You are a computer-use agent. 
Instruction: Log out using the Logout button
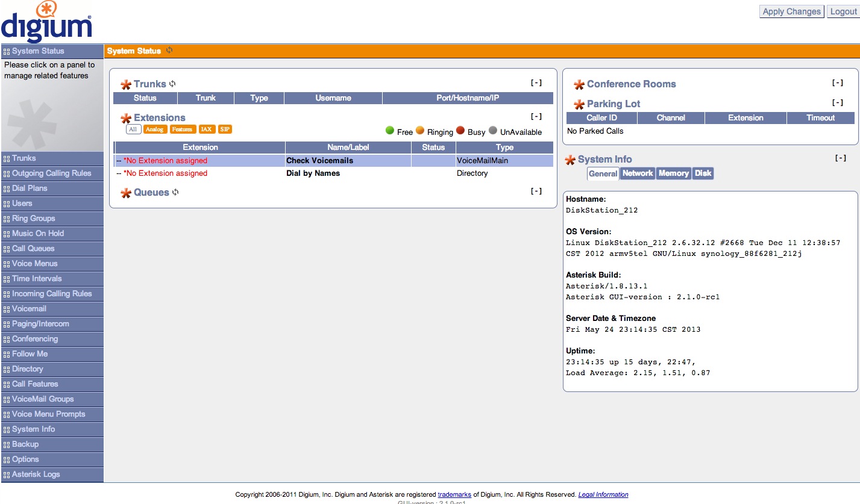coord(843,11)
